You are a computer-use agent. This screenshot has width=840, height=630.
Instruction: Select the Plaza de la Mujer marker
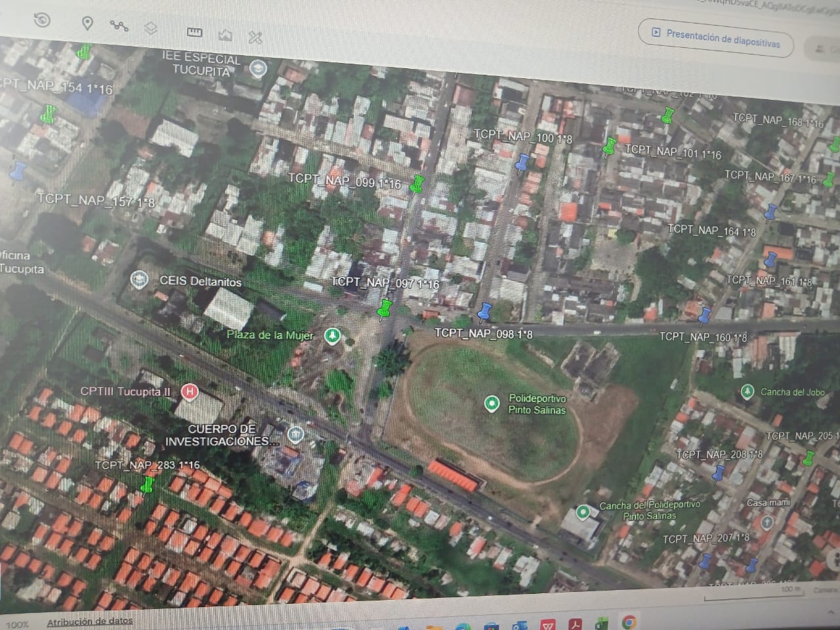[x=333, y=336]
